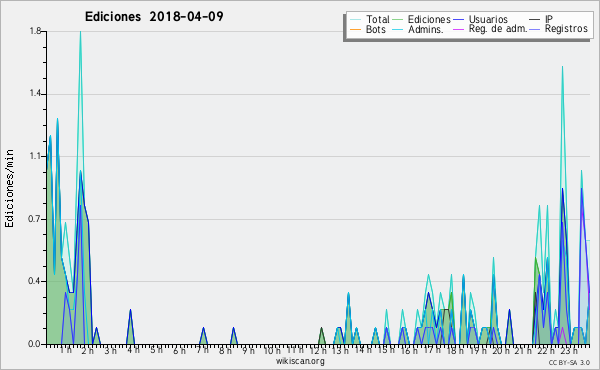The image size is (600, 370).
Task: Click the '12 h' x-axis tick label
Action: pos(318,351)
